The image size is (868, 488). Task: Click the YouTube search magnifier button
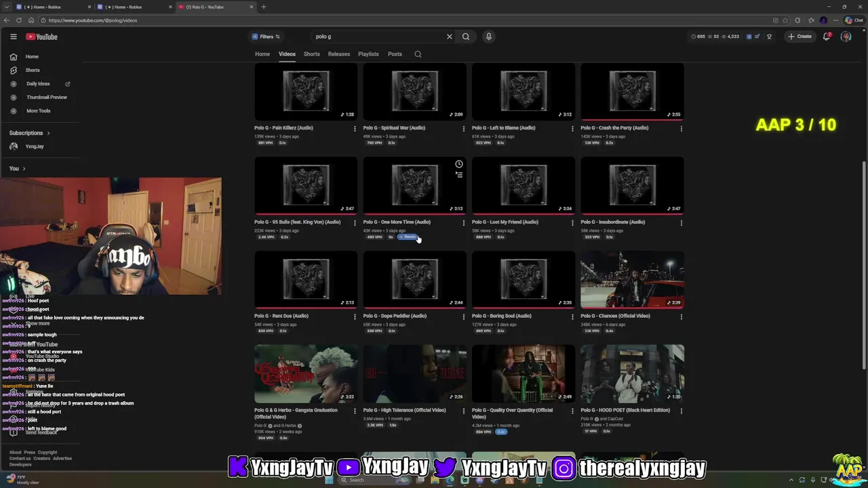point(466,37)
